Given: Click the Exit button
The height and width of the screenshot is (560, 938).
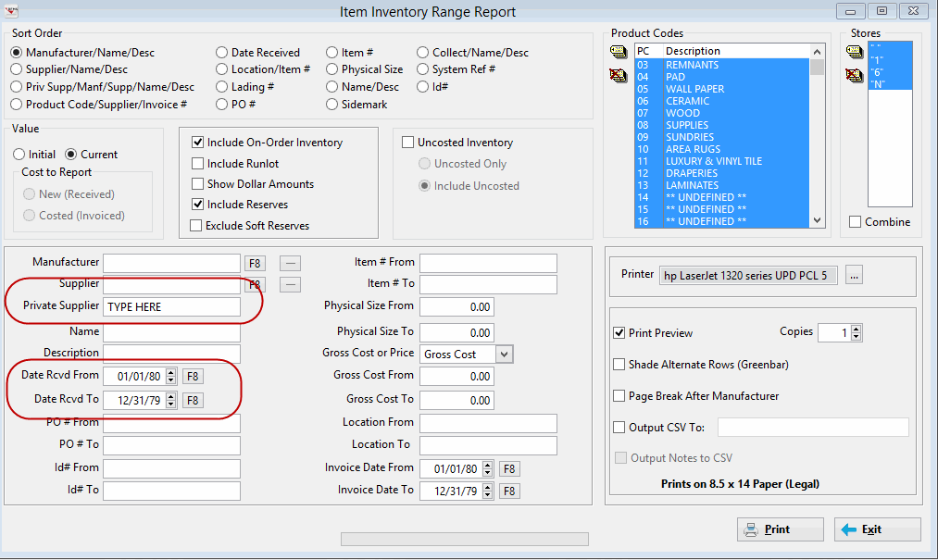Looking at the screenshot, I should point(877,529).
